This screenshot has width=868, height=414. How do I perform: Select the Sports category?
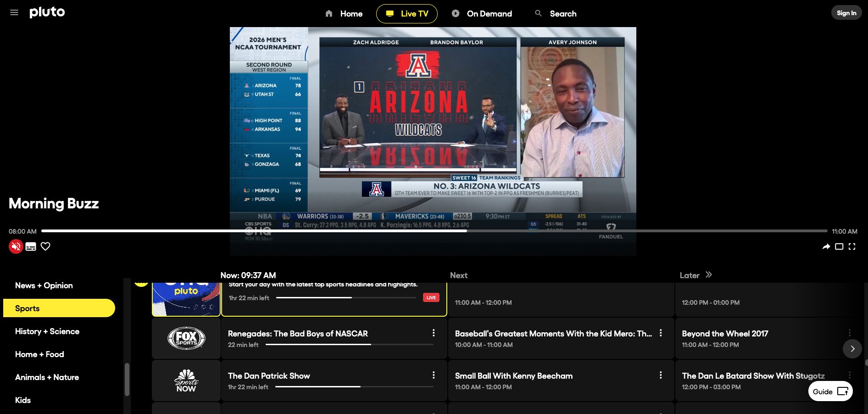59,308
